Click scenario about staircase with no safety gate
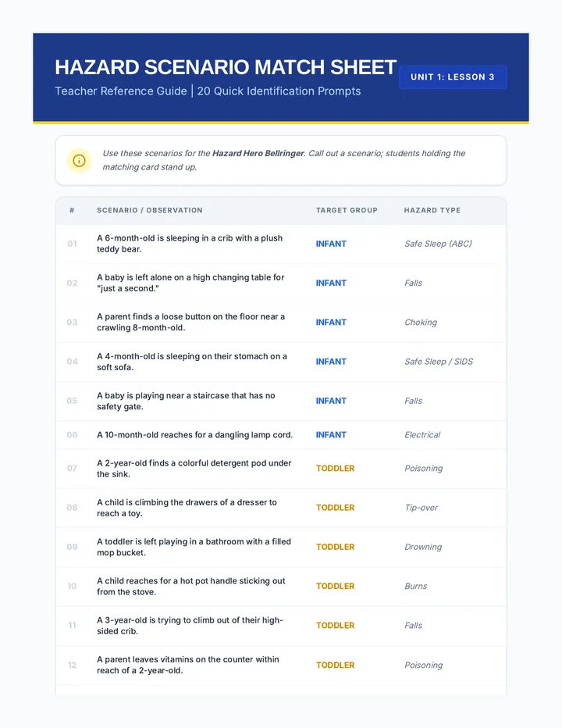562x728 pixels. (186, 401)
